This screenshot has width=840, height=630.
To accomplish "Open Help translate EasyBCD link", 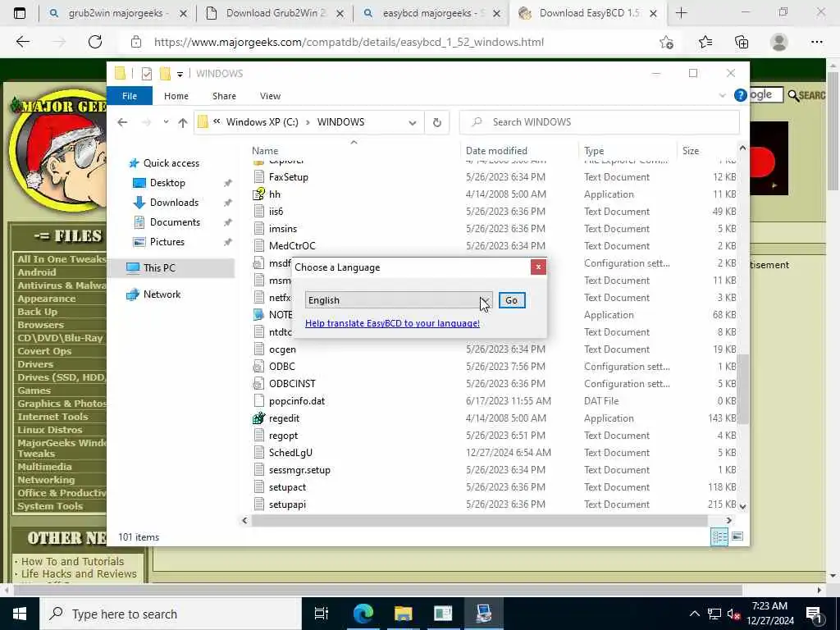I will click(x=392, y=323).
